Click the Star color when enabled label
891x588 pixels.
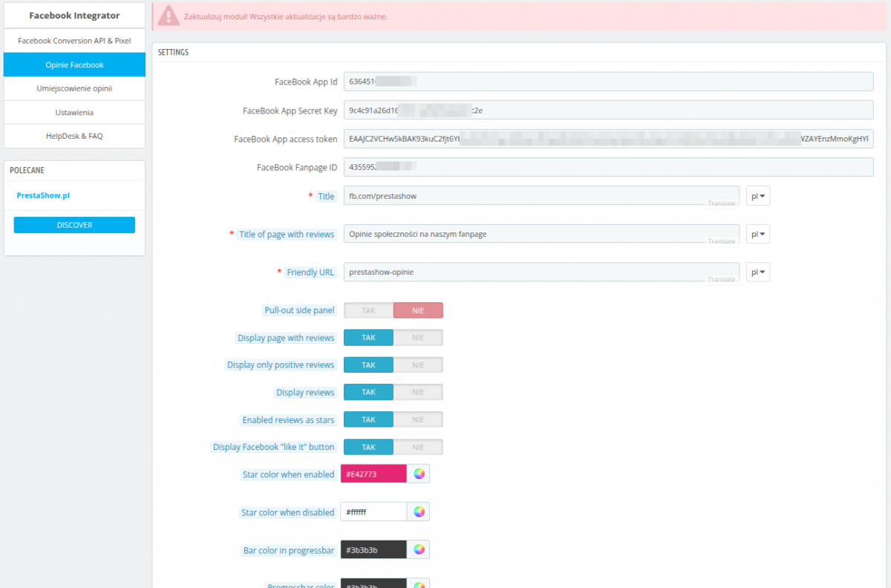coord(288,474)
